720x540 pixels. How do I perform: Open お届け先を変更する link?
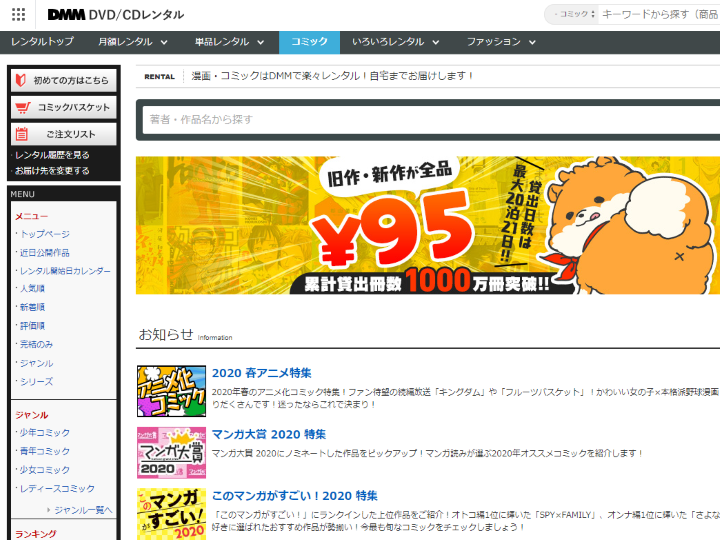[x=52, y=171]
